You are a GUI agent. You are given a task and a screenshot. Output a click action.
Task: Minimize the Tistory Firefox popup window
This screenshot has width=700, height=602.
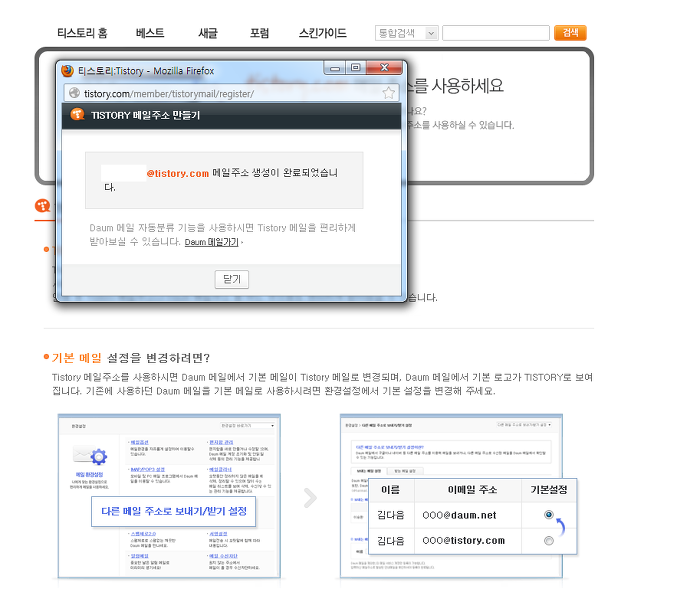335,68
